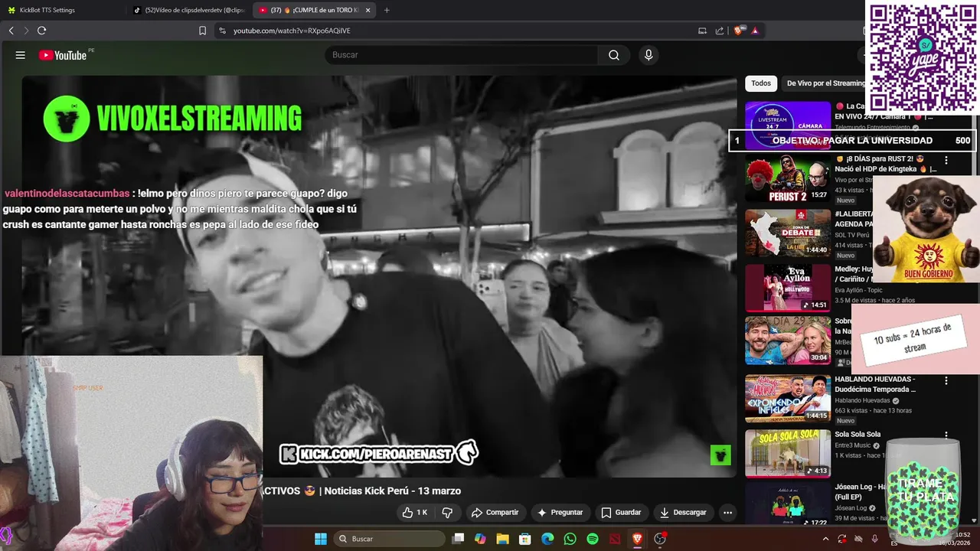The width and height of the screenshot is (980, 551).
Task: Click the share page icon in address bar
Action: [720, 31]
